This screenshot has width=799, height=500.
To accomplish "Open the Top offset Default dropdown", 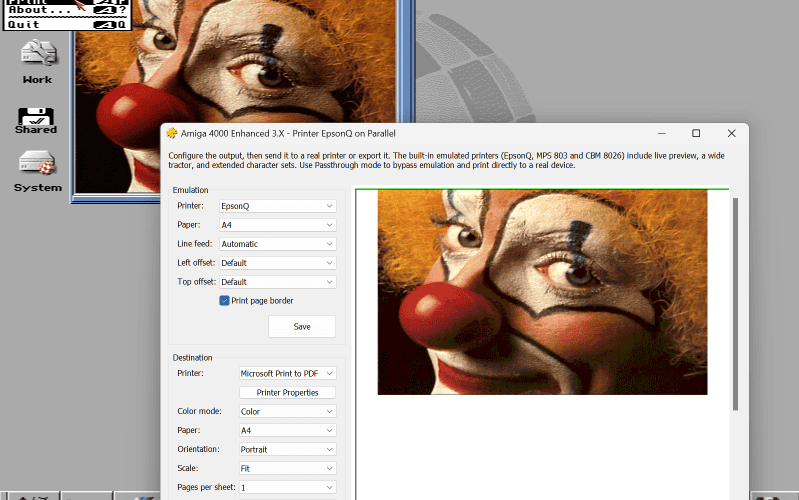I will [x=278, y=282].
